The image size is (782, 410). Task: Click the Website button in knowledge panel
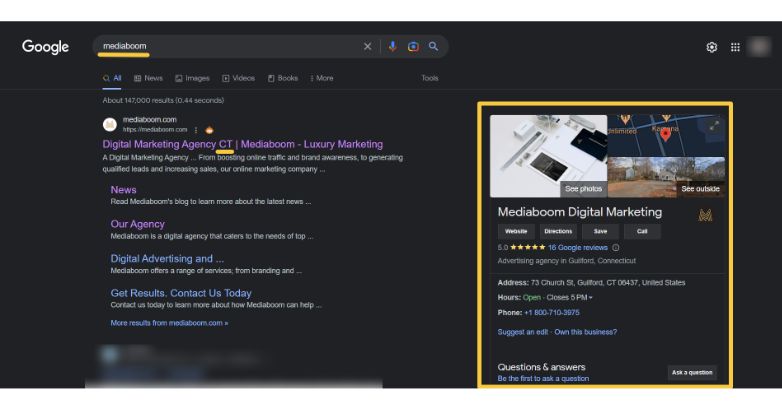click(516, 231)
